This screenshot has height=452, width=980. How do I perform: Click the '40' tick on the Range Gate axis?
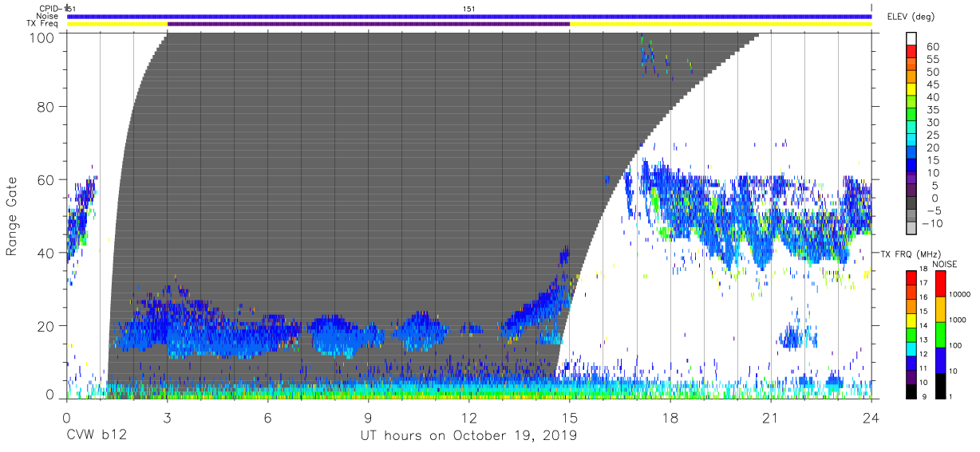(46, 254)
